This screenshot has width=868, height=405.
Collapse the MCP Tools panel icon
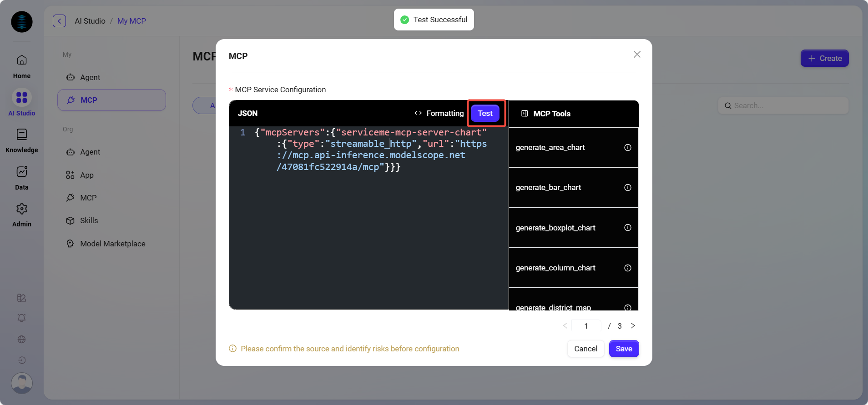click(525, 114)
